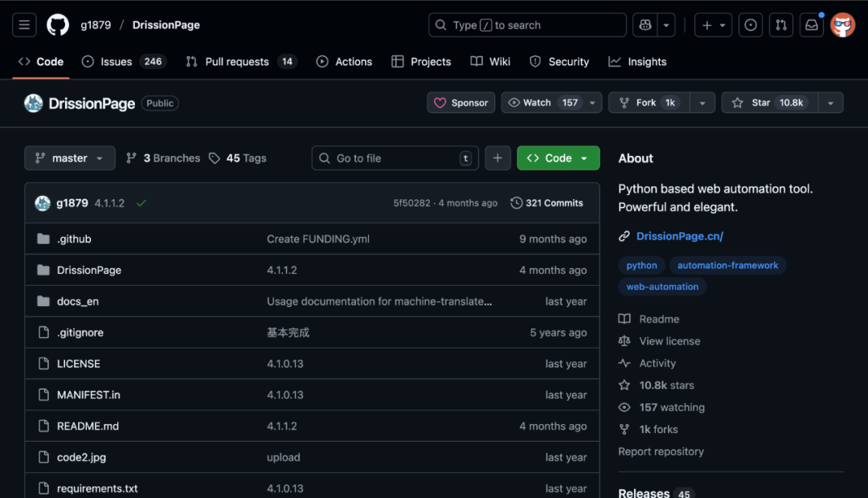The height and width of the screenshot is (498, 868).
Task: Open the docs_en folder
Action: click(x=78, y=301)
